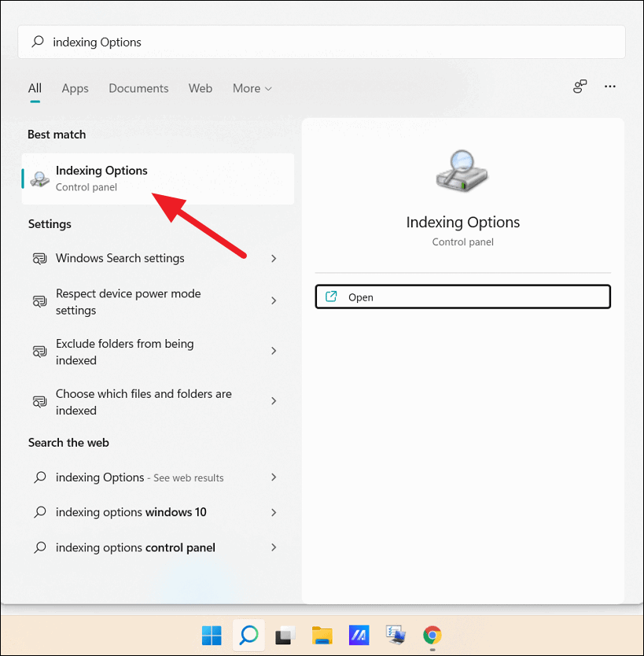
Task: Click the icon beside Choose which files and folders
Action: pos(40,402)
